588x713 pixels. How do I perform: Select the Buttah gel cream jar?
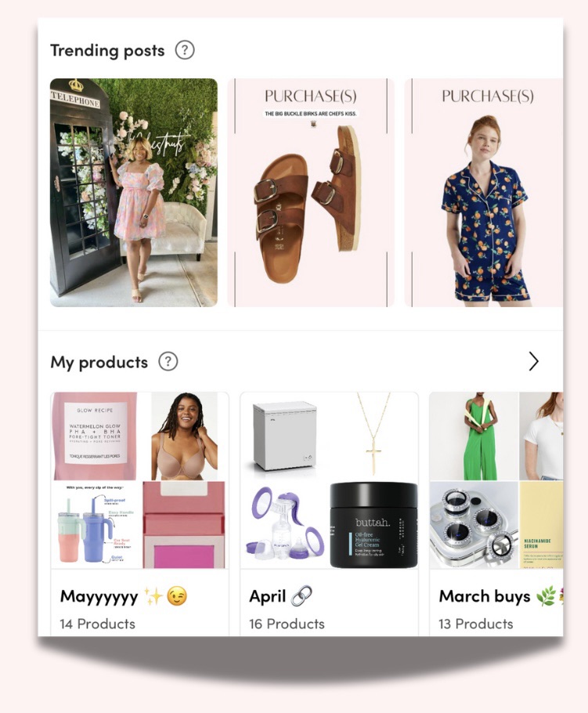(x=373, y=525)
